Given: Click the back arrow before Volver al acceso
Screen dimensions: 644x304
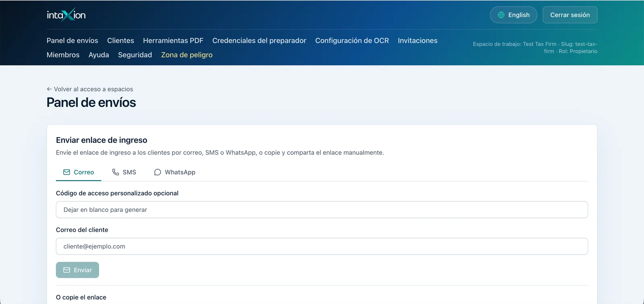Looking at the screenshot, I should [x=49, y=89].
